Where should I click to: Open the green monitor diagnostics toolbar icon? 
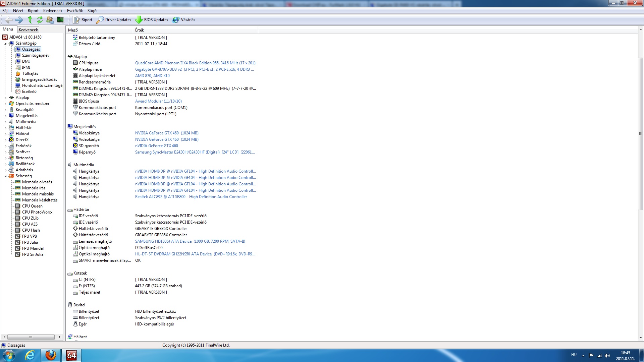[60, 20]
